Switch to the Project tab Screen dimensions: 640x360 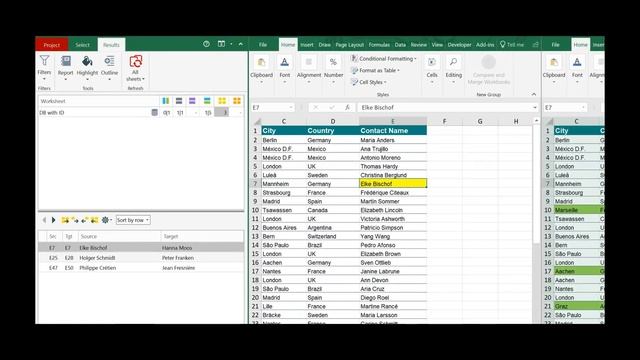point(52,45)
